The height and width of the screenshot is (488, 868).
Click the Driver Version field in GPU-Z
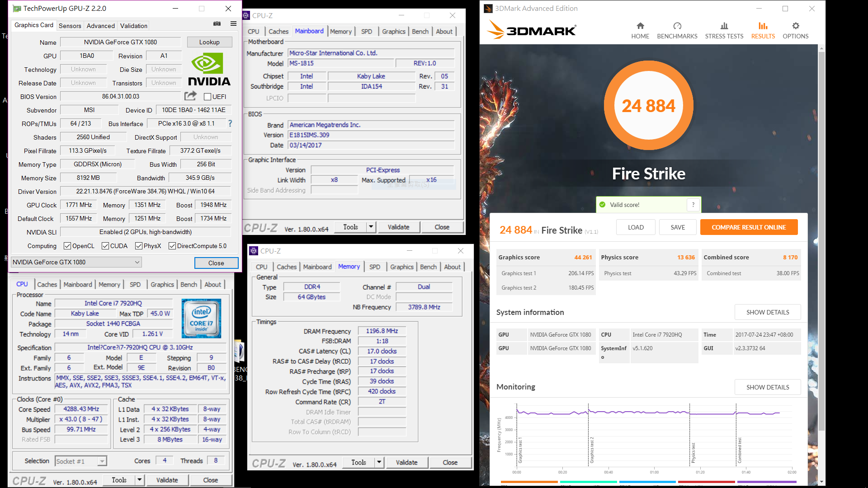(145, 191)
